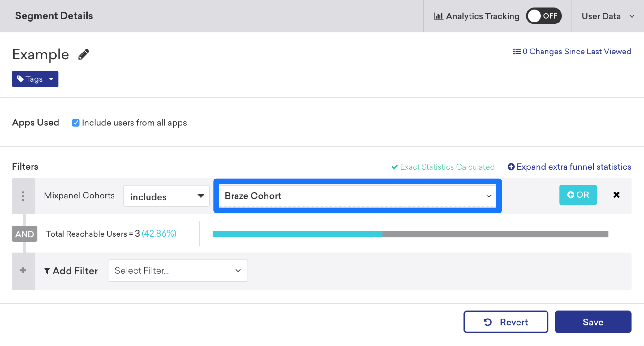Click the Save button

coord(593,321)
